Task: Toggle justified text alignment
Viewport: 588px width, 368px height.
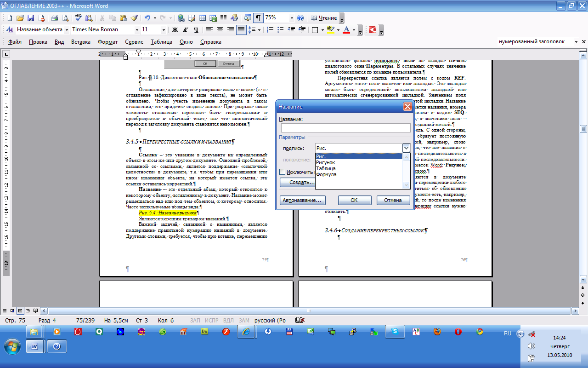Action: click(x=241, y=29)
